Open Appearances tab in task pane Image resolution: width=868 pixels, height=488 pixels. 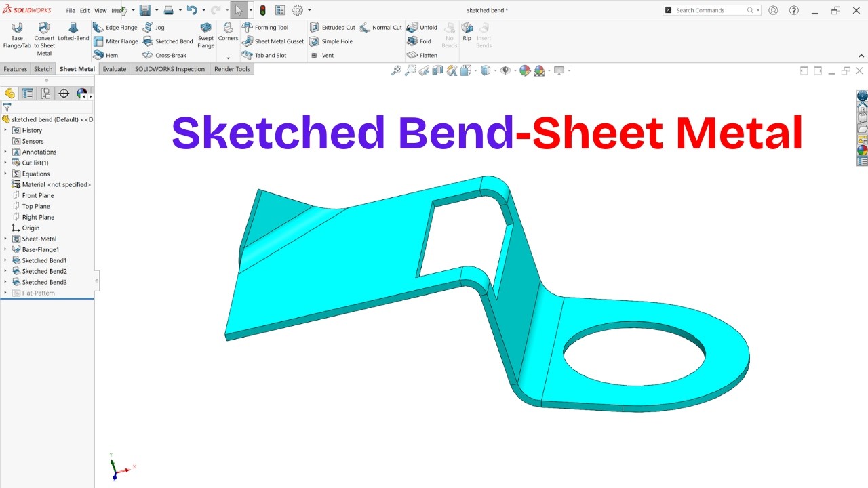pyautogui.click(x=862, y=150)
